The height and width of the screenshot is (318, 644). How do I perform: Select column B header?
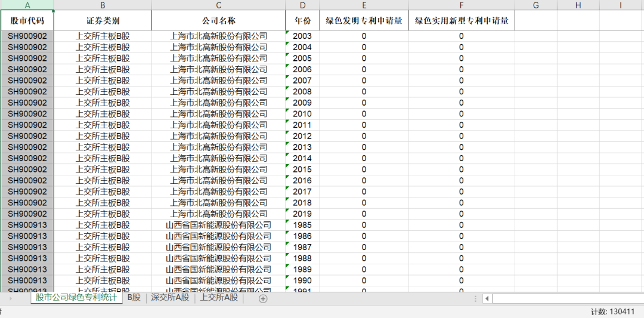click(x=103, y=5)
